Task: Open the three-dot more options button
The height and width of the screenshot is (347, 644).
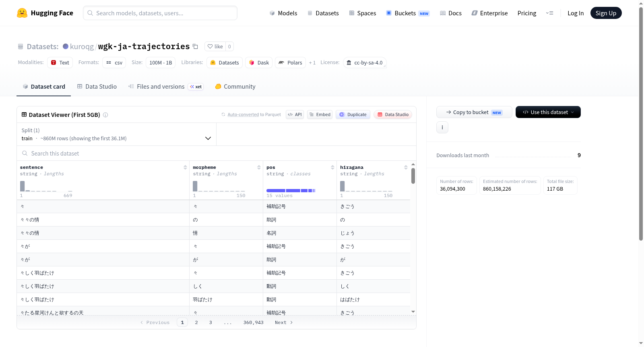Action: (x=442, y=127)
